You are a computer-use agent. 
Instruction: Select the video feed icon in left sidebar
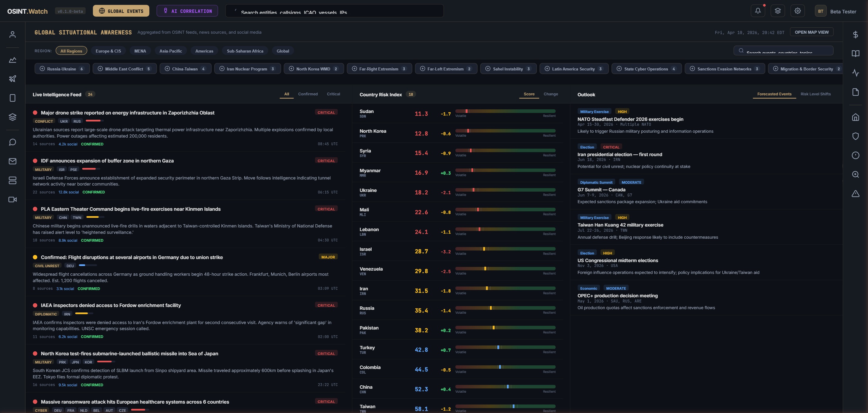(12, 199)
